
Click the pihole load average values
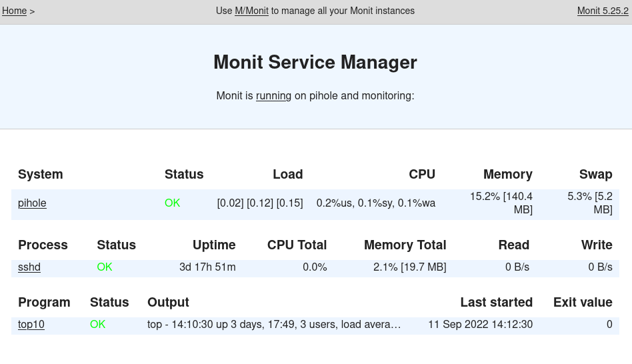point(260,203)
